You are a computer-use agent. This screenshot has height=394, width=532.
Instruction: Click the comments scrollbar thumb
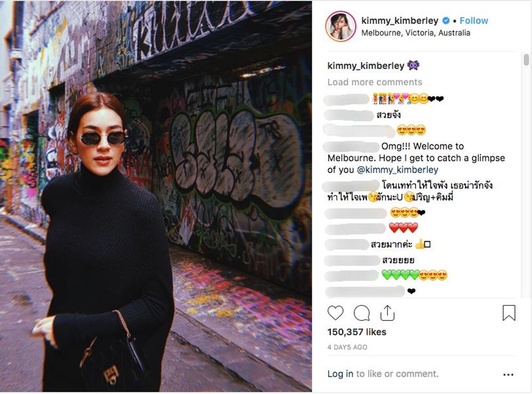[x=526, y=60]
